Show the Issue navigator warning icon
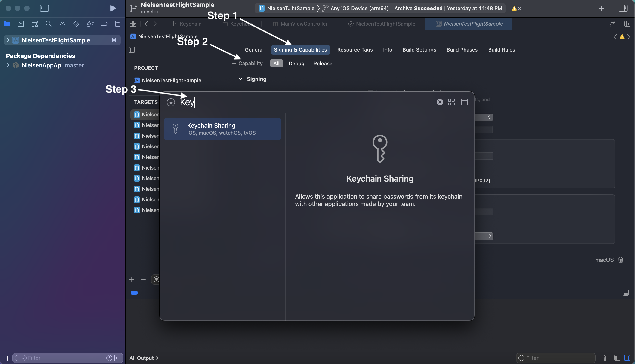Viewport: 635px width, 364px height. [x=62, y=24]
